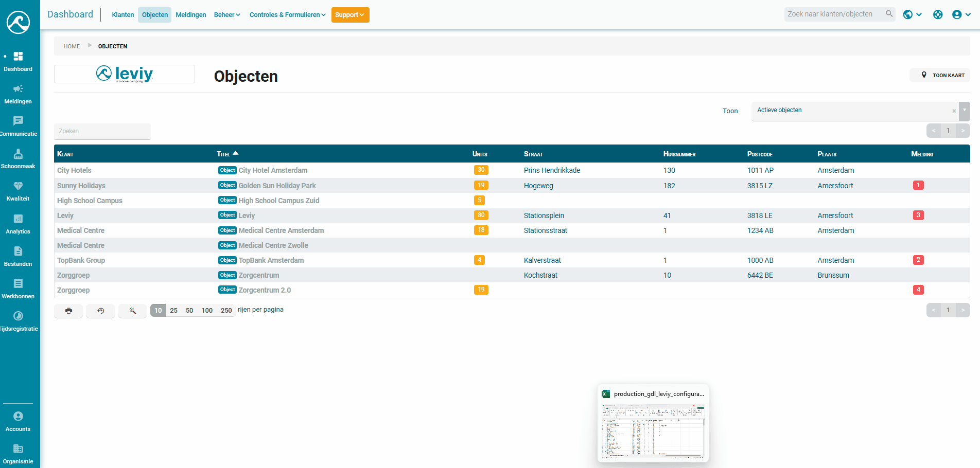Viewport: 980px width, 468px height.
Task: Open the Werkbonnen list icon
Action: (18, 283)
